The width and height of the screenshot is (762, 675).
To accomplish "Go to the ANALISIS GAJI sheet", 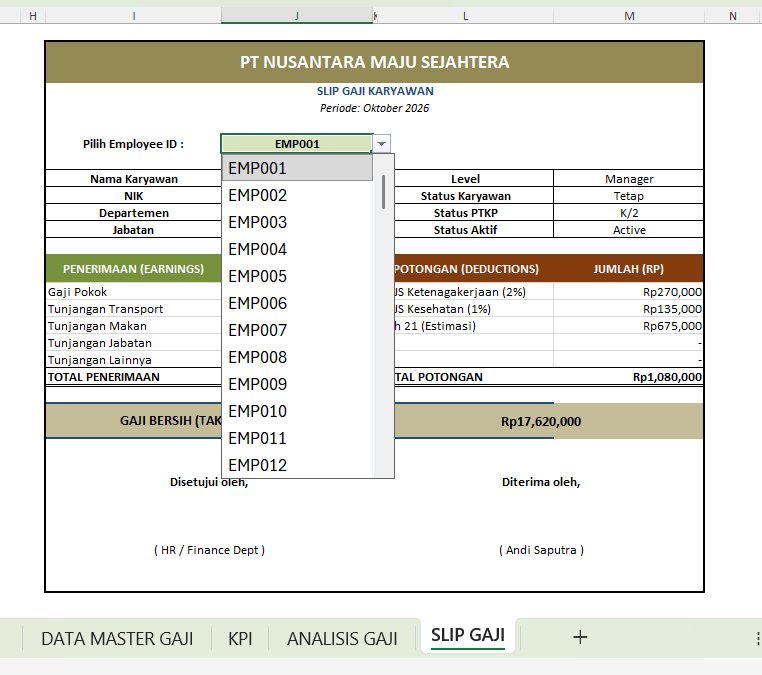I will click(342, 639).
